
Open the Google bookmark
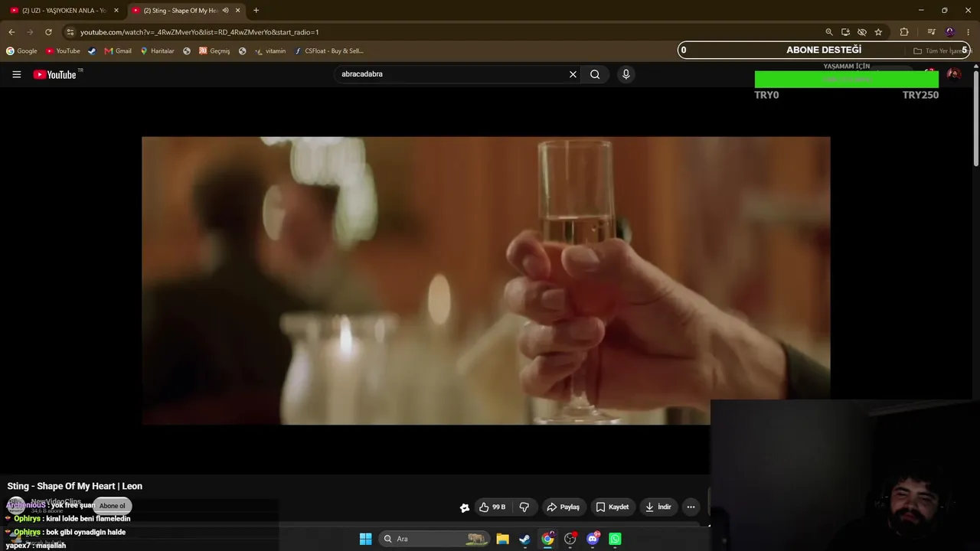pyautogui.click(x=21, y=51)
